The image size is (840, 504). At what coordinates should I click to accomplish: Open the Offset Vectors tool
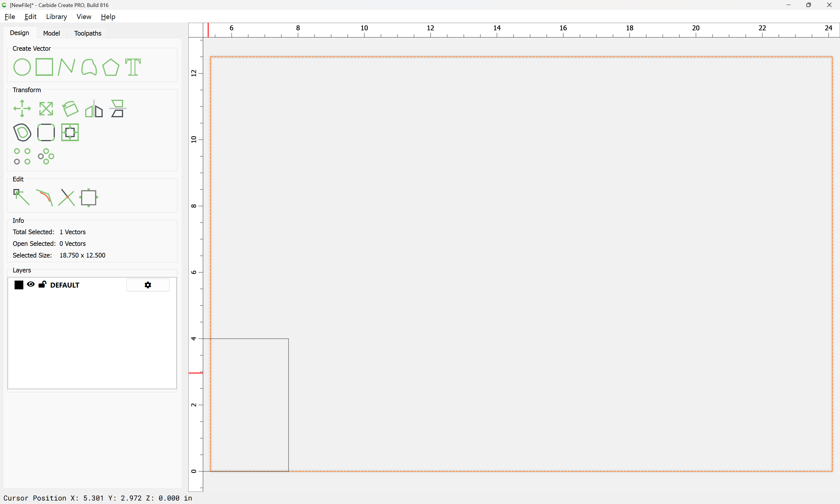[22, 132]
